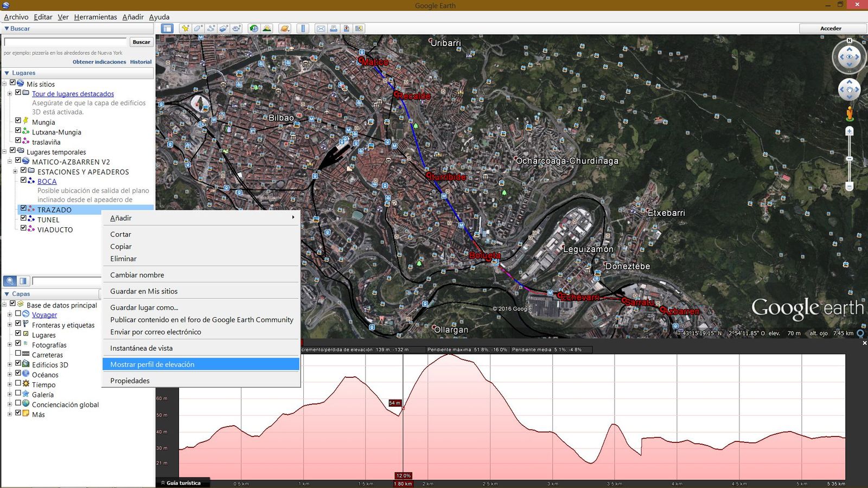Collapse the MATICO-AZBARREN V2 folder

coord(10,162)
